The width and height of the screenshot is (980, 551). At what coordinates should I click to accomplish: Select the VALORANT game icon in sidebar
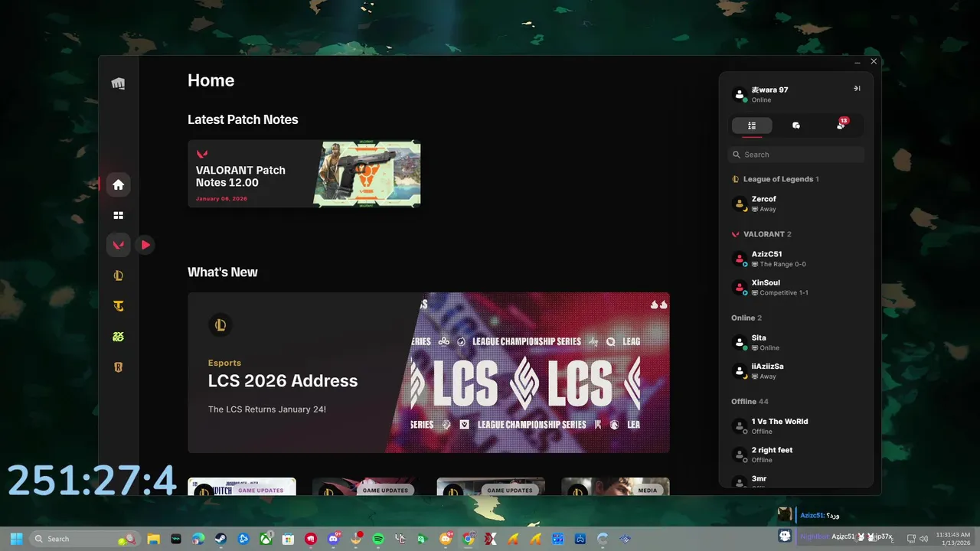118,245
